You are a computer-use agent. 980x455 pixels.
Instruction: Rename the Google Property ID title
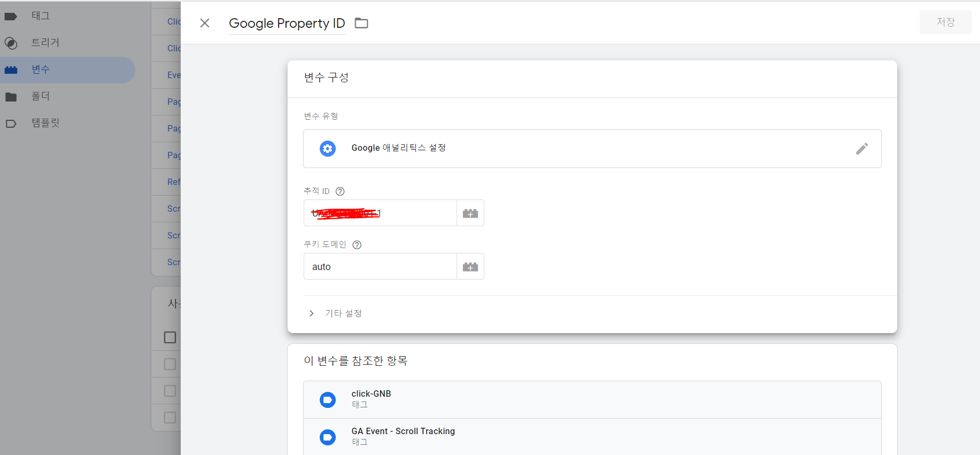pos(287,23)
